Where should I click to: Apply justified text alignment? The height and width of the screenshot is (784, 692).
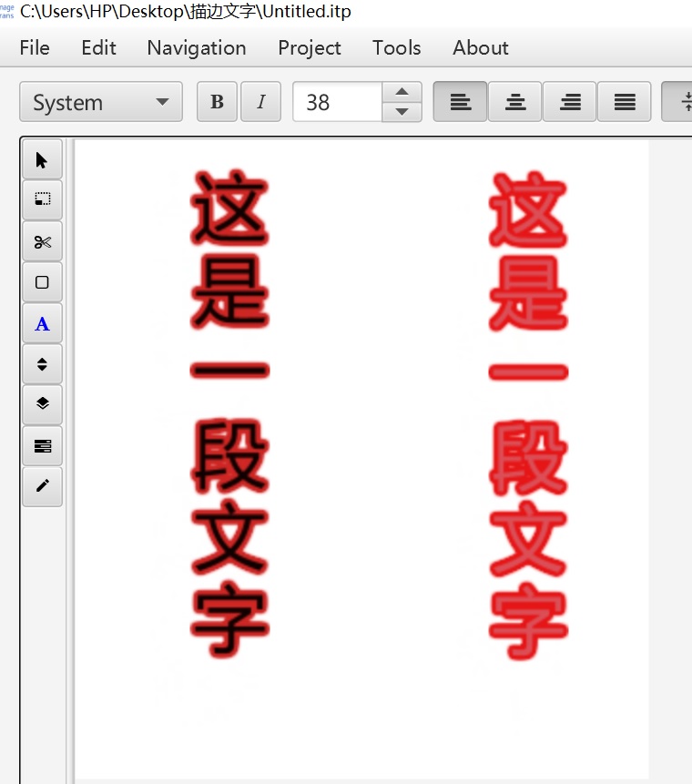[625, 102]
